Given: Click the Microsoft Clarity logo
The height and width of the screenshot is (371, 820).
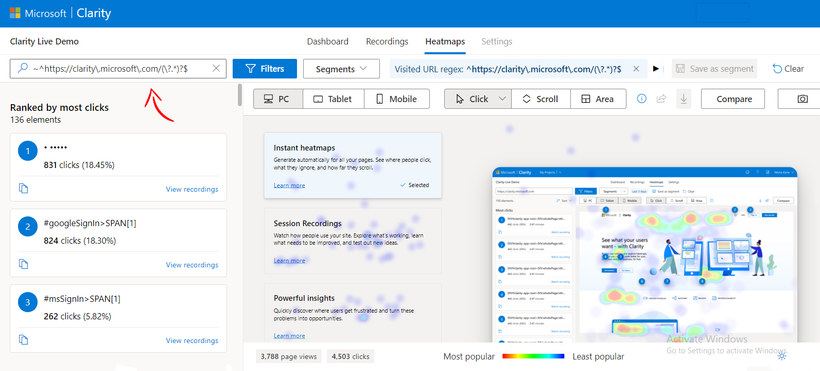Looking at the screenshot, I should point(60,13).
